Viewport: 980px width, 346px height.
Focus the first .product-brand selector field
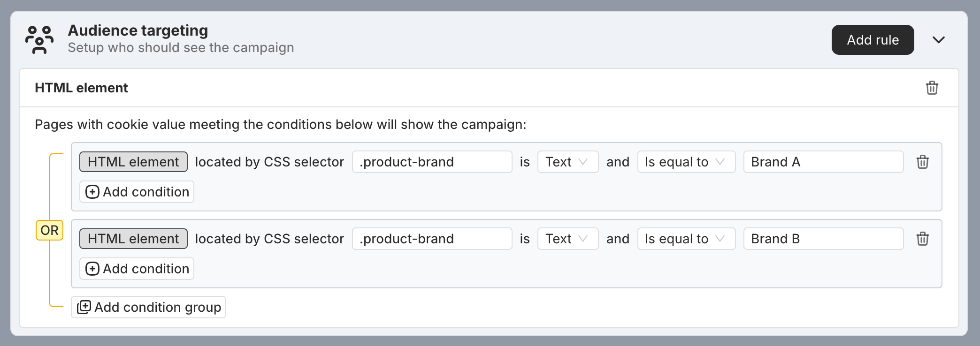(432, 162)
